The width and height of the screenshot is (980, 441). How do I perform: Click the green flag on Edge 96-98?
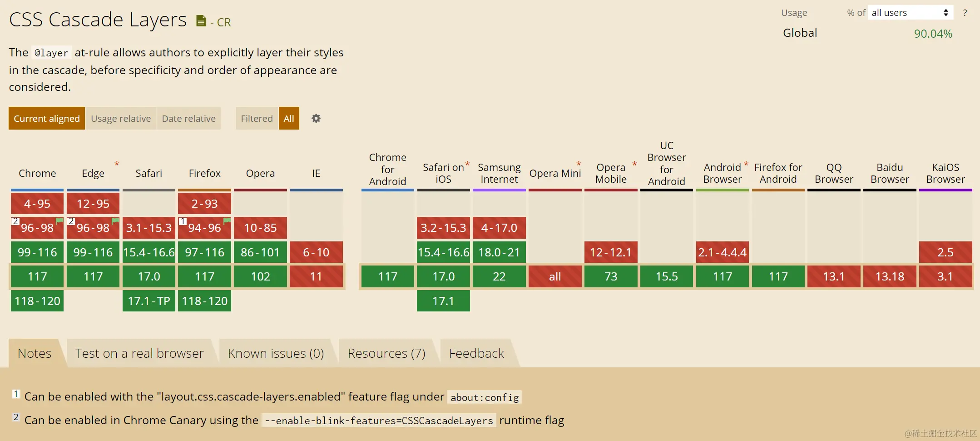click(x=115, y=221)
